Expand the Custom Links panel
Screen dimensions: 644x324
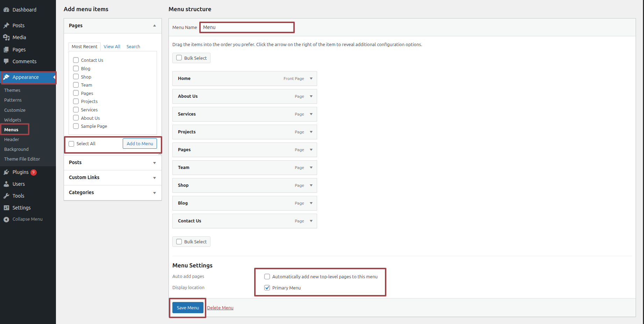tap(154, 178)
